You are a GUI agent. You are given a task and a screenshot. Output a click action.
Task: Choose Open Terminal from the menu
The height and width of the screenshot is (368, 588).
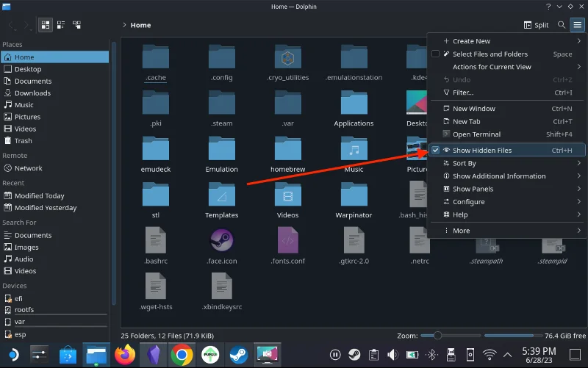tap(506, 134)
